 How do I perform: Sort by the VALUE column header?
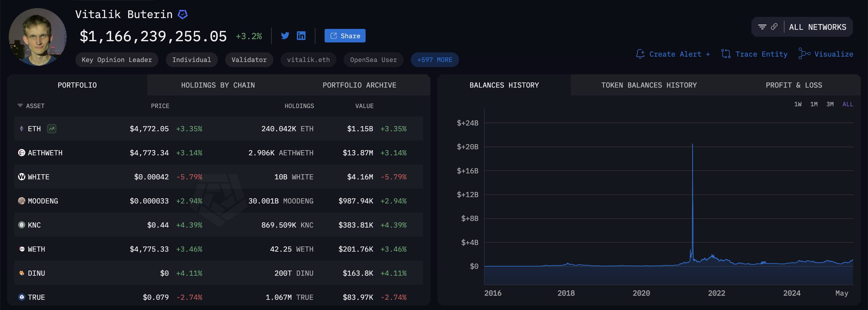pyautogui.click(x=364, y=106)
